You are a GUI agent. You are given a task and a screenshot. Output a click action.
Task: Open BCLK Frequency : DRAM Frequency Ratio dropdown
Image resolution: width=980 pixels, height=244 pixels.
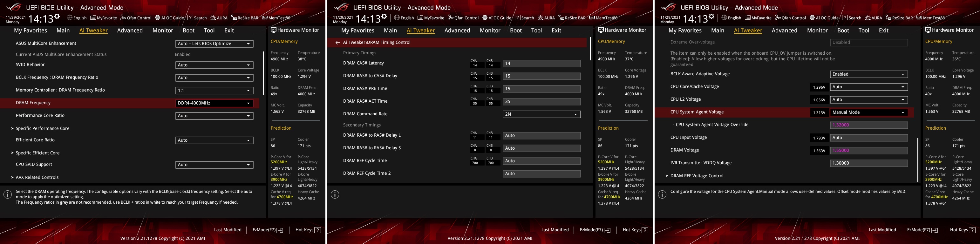(214, 78)
